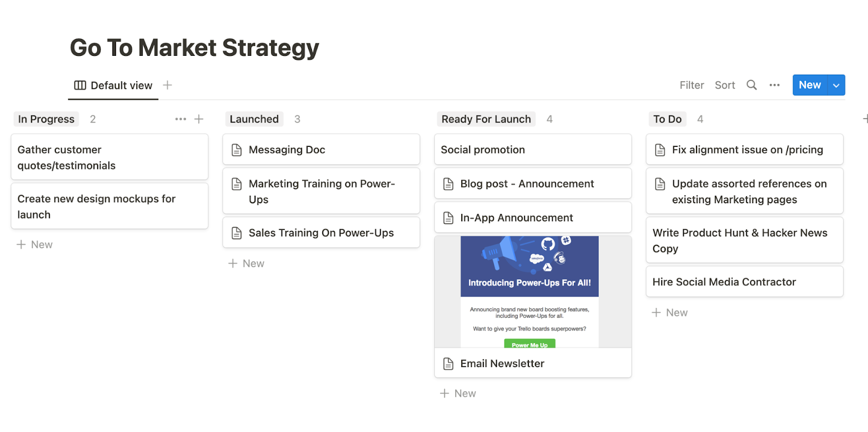Click page icon on Fix alignment card
This screenshot has width=868, height=432.
[660, 150]
